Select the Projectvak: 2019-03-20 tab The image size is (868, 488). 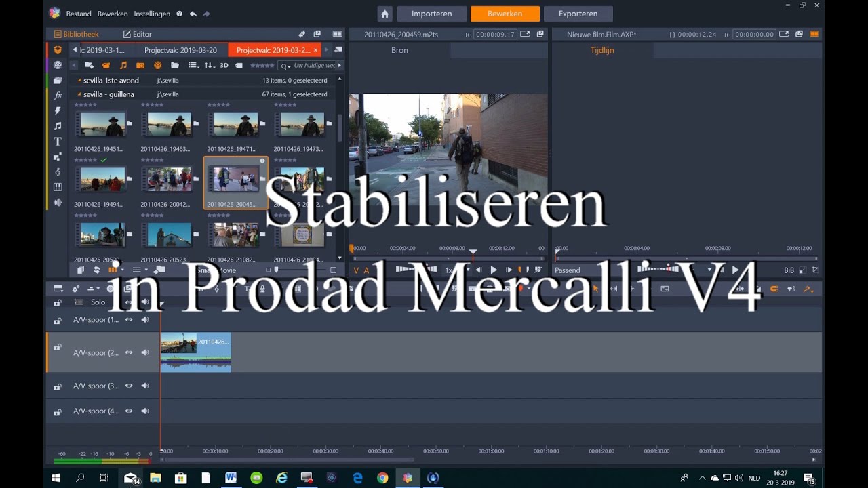click(x=180, y=50)
